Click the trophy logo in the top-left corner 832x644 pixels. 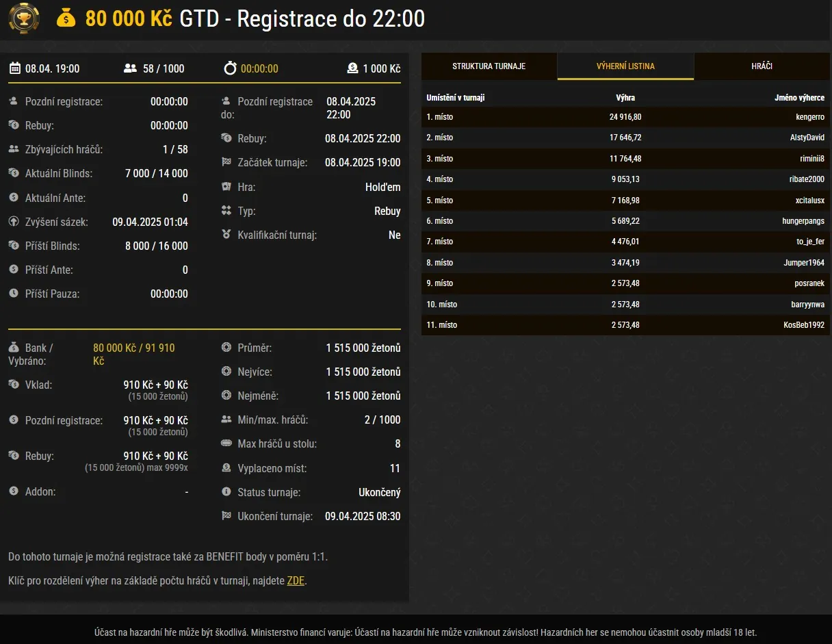coord(24,18)
